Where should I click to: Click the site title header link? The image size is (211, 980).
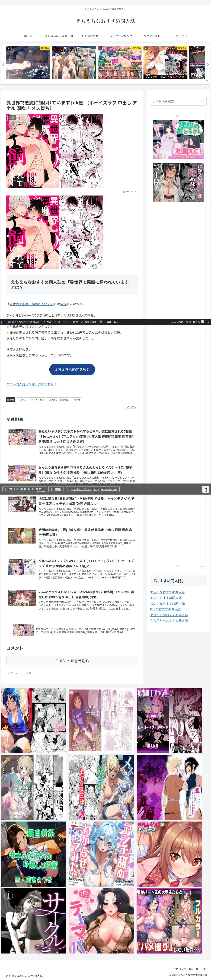click(x=105, y=21)
